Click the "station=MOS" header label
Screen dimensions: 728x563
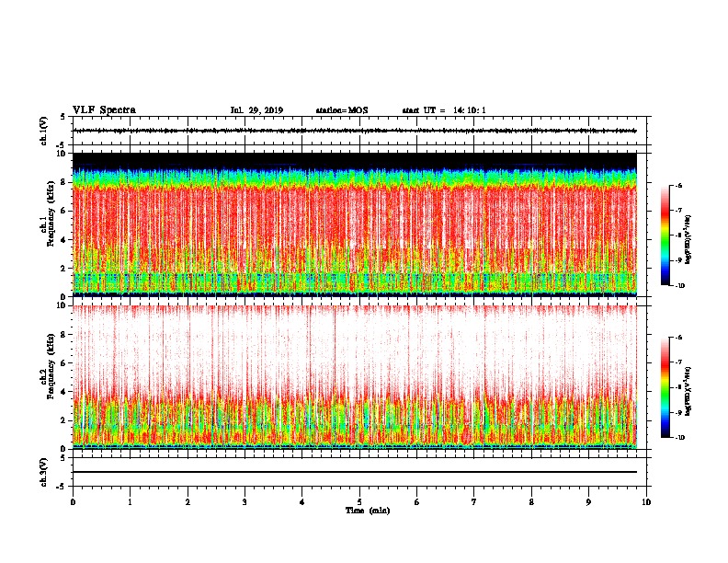342,110
